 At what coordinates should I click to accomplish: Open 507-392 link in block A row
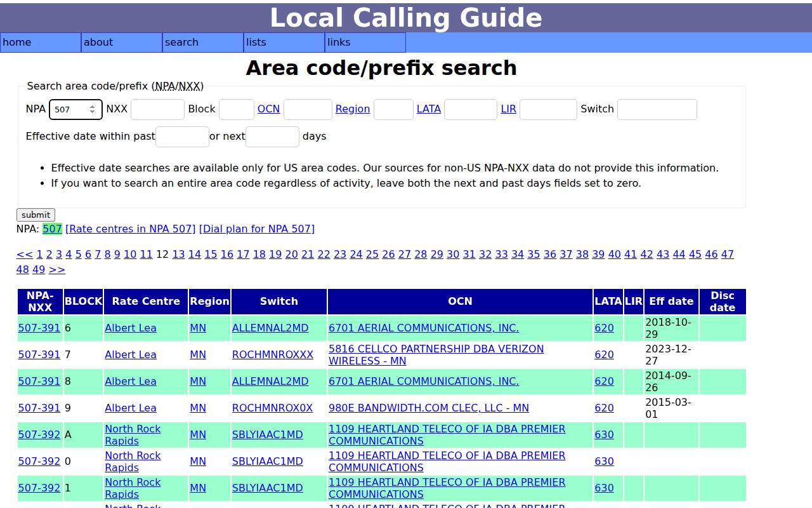(x=39, y=435)
